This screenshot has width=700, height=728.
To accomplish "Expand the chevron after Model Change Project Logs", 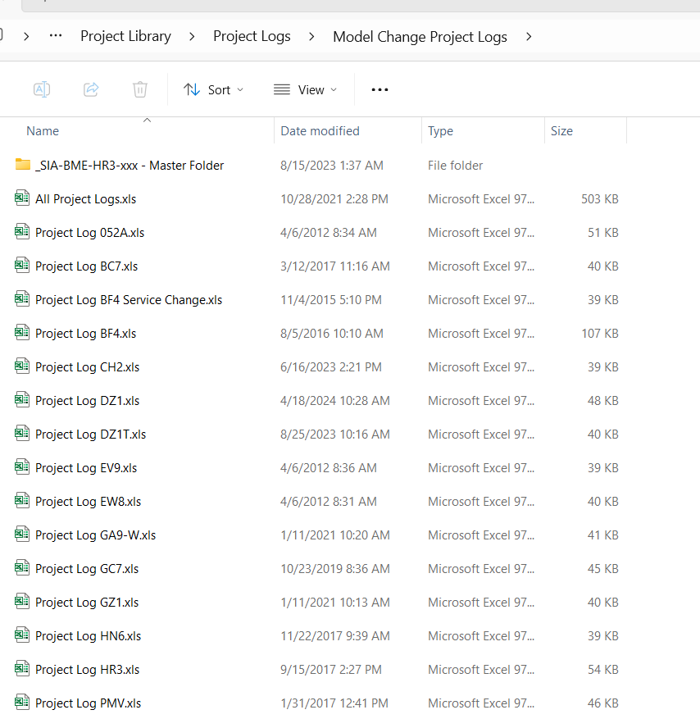I will [529, 36].
